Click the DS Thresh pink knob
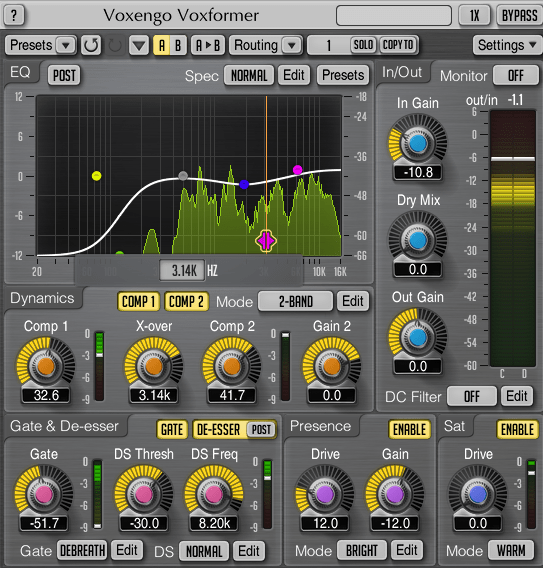The height and width of the screenshot is (568, 543). [144, 494]
